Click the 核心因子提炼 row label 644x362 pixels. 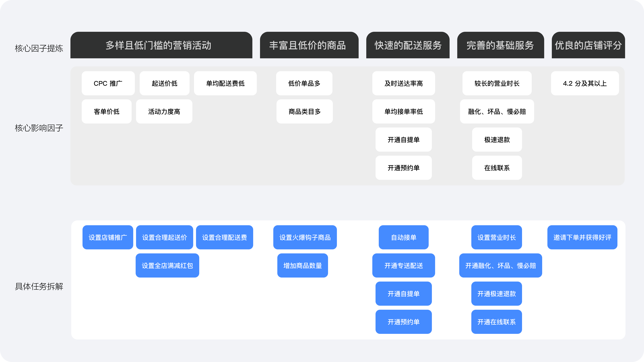(39, 48)
